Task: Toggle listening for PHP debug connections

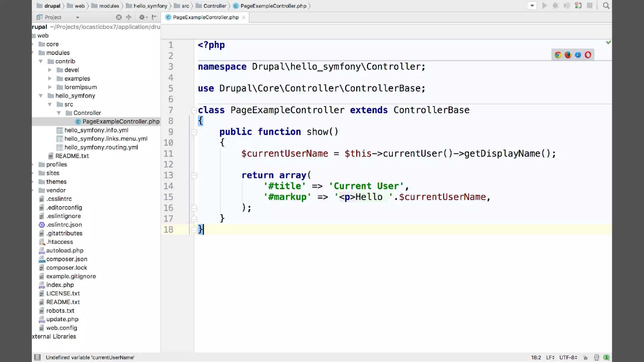Action: point(578,6)
